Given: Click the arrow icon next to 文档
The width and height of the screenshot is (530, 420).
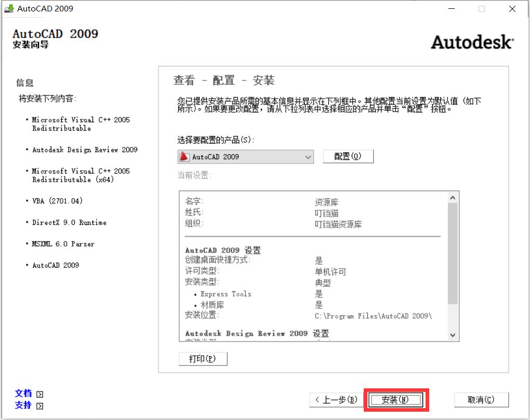Looking at the screenshot, I should pyautogui.click(x=40, y=395).
